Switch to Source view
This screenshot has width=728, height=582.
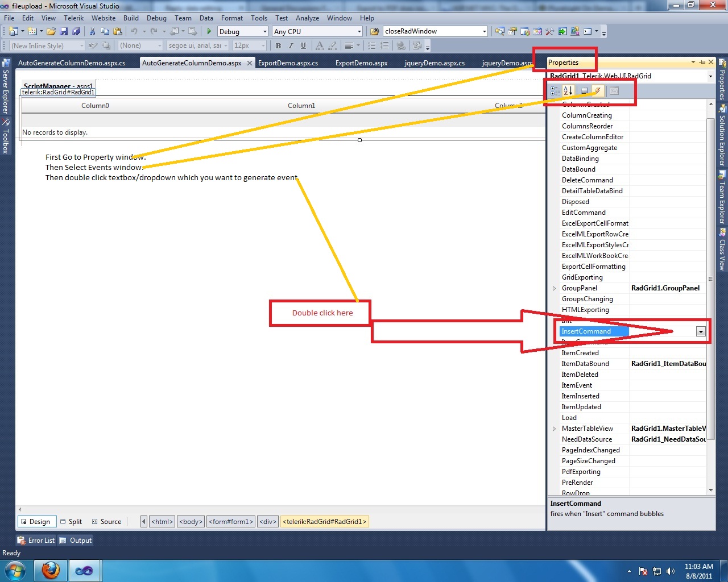pos(107,522)
